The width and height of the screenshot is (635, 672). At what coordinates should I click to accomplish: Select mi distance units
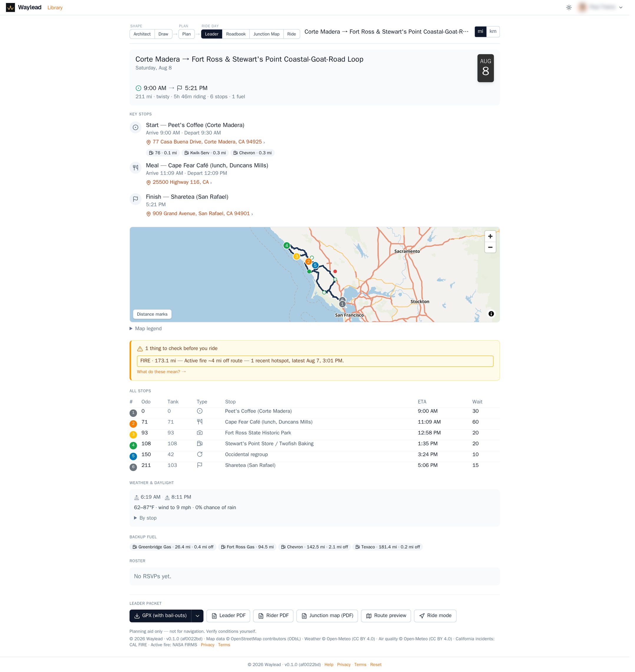[x=485, y=32]
